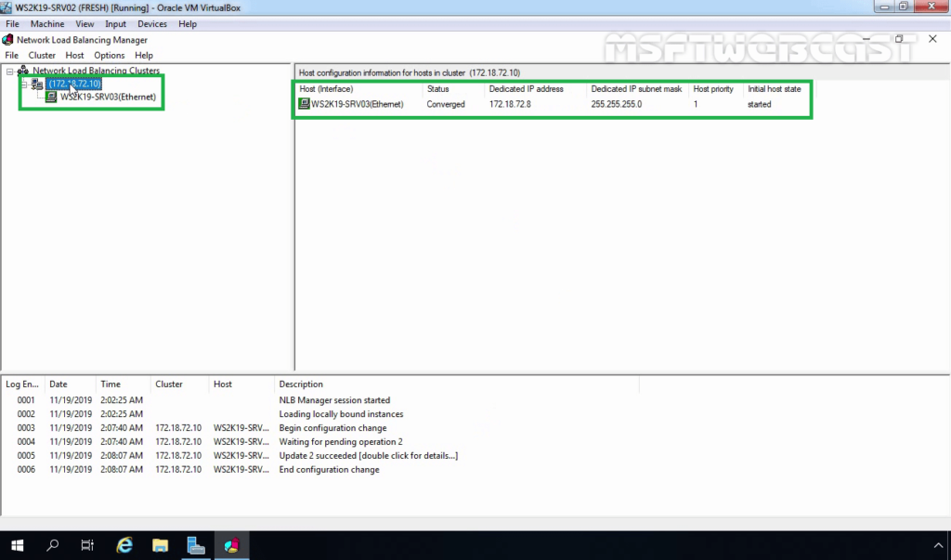Click the Network Load Balancing Manager title icon
951x560 pixels.
[7, 40]
